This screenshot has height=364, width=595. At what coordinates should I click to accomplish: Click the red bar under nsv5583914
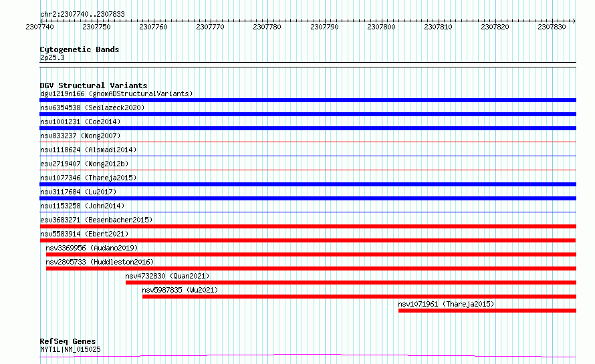pyautogui.click(x=308, y=240)
